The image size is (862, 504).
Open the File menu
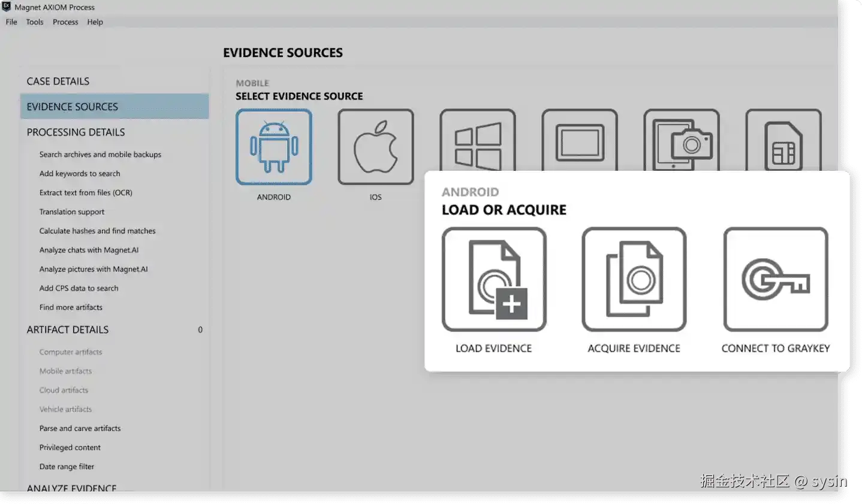pyautogui.click(x=11, y=22)
